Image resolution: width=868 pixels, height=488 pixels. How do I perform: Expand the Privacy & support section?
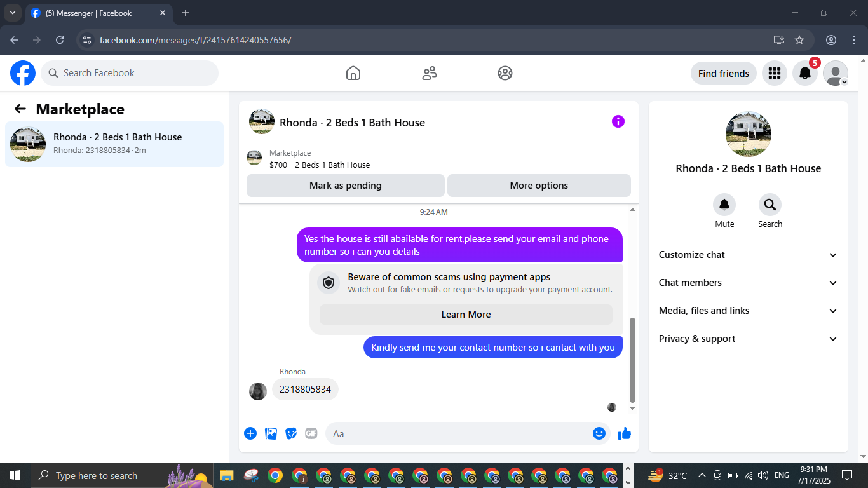click(749, 339)
